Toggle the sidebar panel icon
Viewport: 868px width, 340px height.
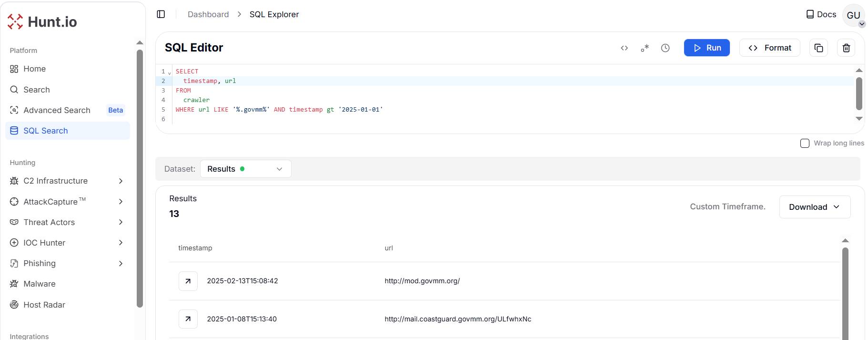[x=161, y=14]
